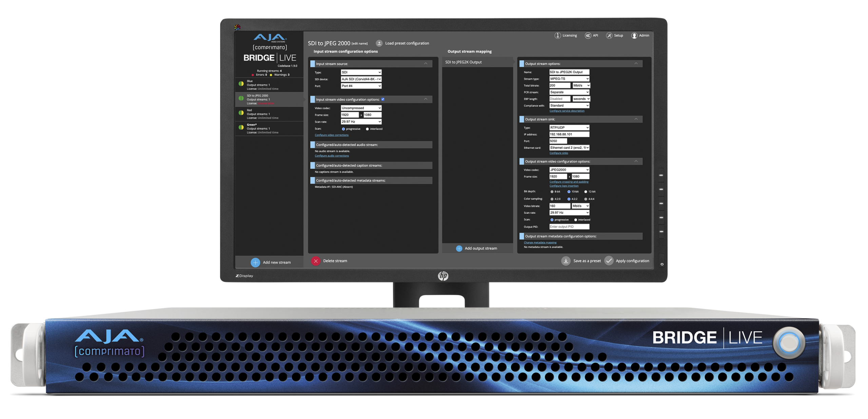Open Configure logo insertion link

click(x=564, y=186)
